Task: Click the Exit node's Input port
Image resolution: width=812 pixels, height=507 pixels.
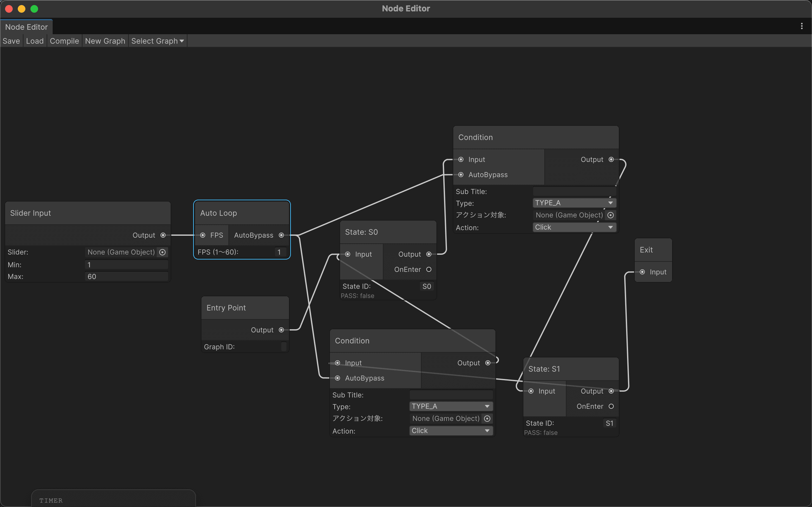Action: 642,272
